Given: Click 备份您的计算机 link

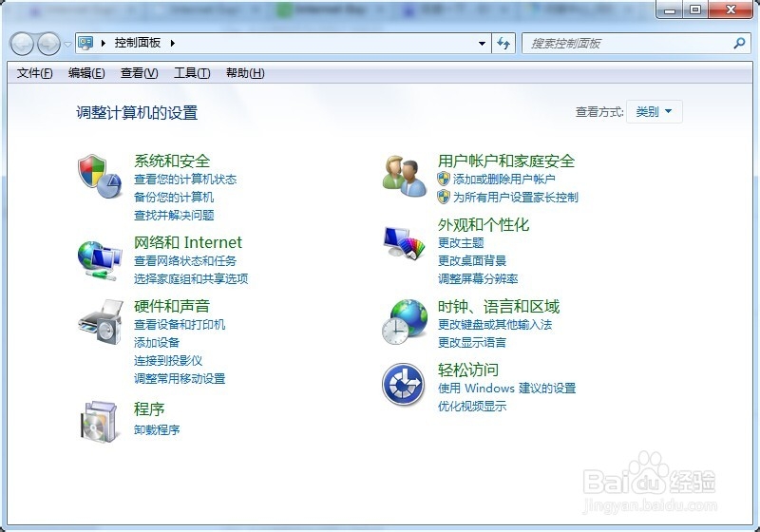Looking at the screenshot, I should [x=174, y=198].
